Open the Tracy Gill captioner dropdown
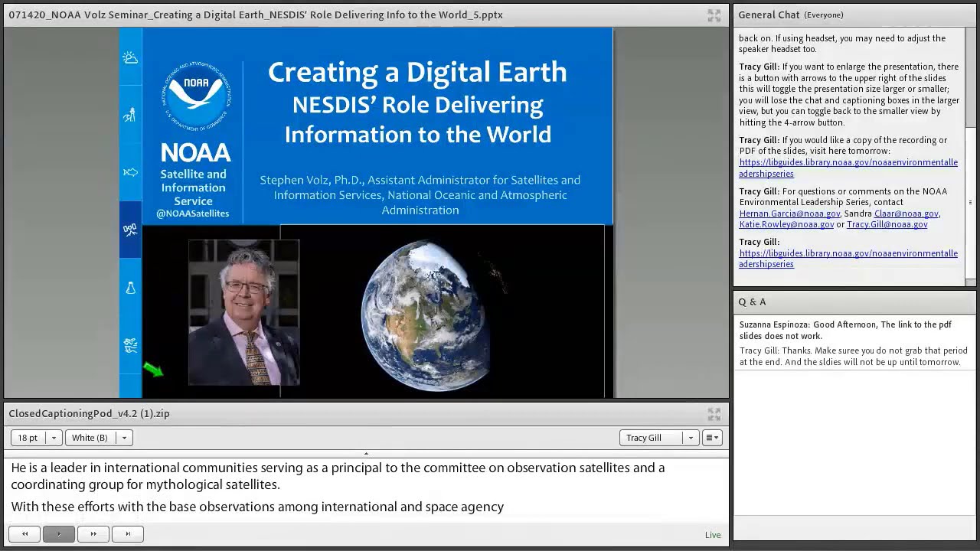The width and height of the screenshot is (980, 551). 690,438
